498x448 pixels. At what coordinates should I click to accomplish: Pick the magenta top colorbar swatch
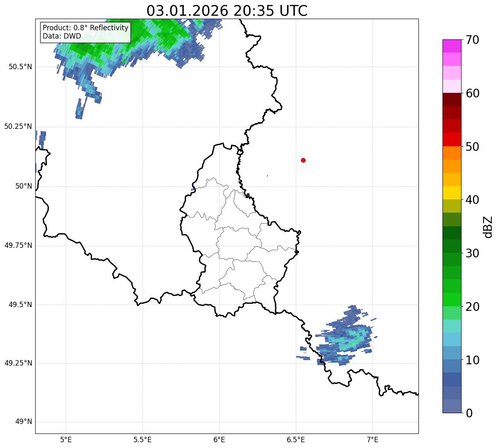452,46
